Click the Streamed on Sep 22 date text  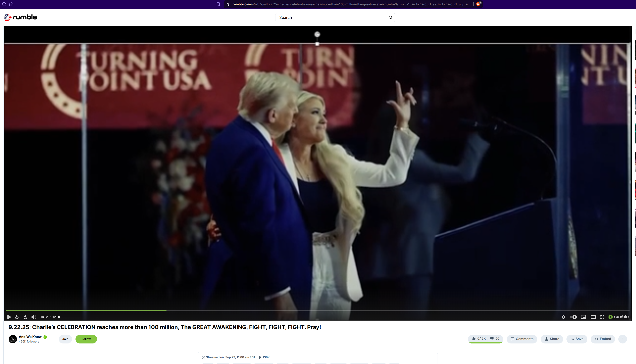click(231, 357)
